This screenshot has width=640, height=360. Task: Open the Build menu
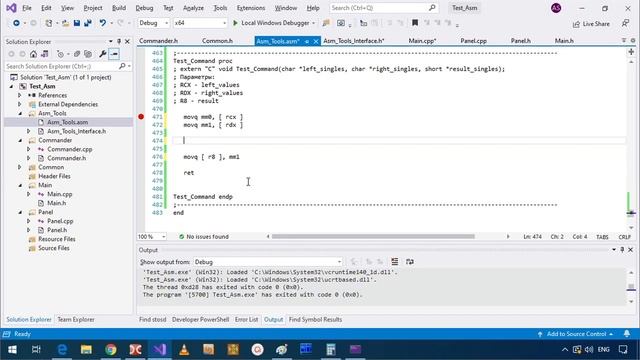coord(119,8)
